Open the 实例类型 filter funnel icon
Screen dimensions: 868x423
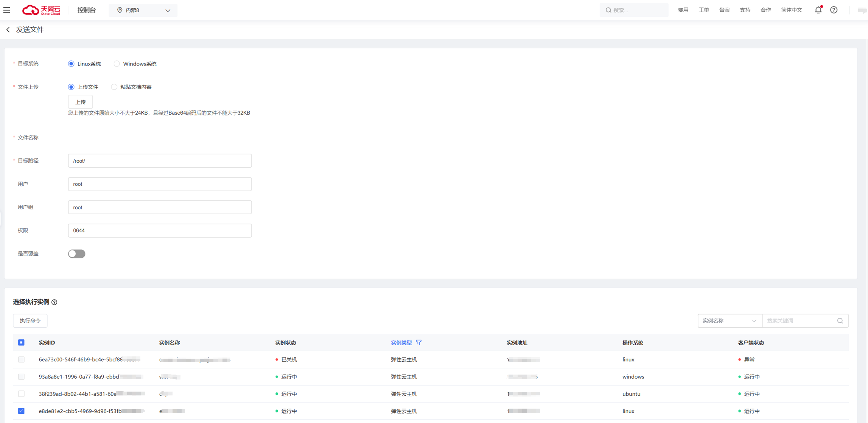[x=418, y=342]
